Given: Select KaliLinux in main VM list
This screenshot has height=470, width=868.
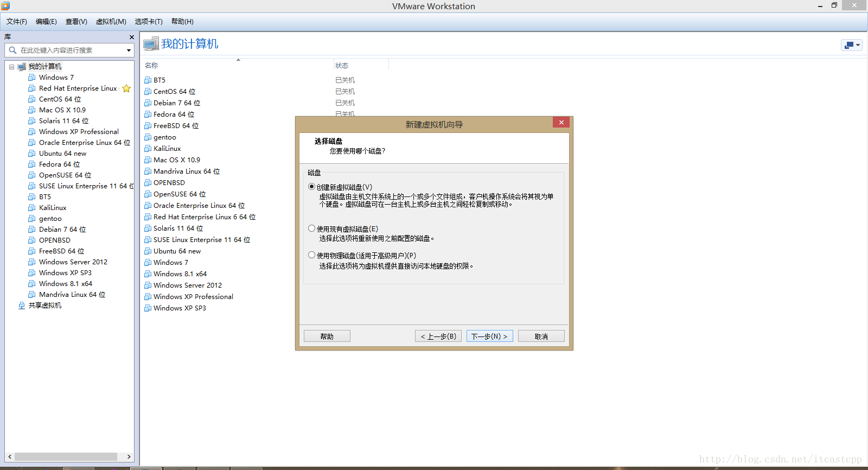Looking at the screenshot, I should point(167,149).
